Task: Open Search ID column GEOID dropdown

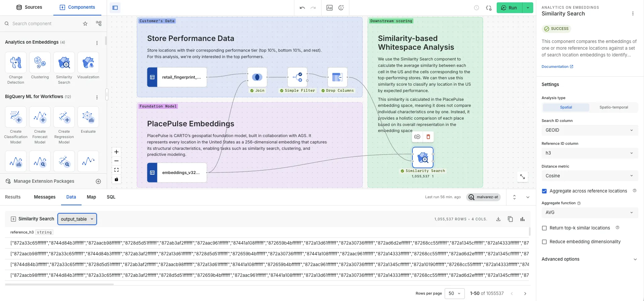Action: 590,130
